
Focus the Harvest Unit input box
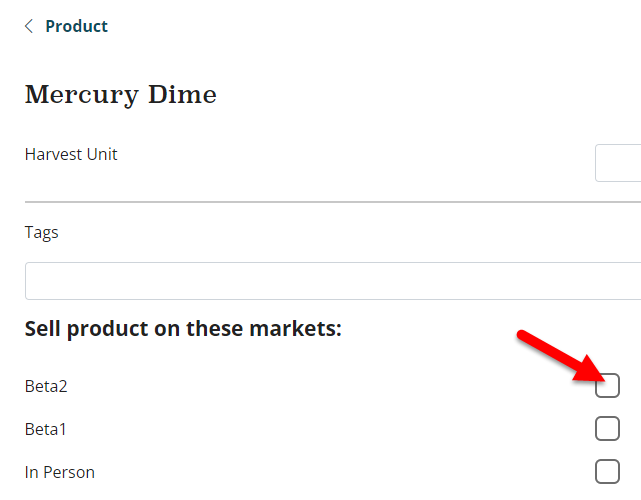point(618,163)
